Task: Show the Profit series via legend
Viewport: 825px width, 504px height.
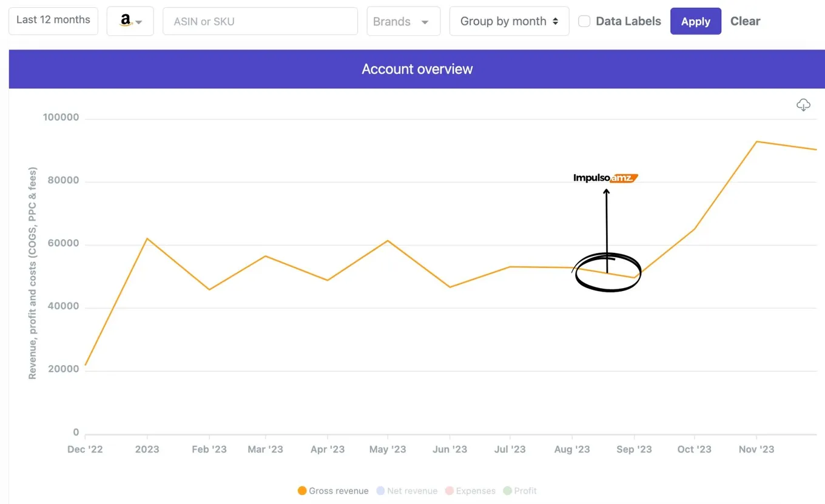Action: tap(520, 491)
